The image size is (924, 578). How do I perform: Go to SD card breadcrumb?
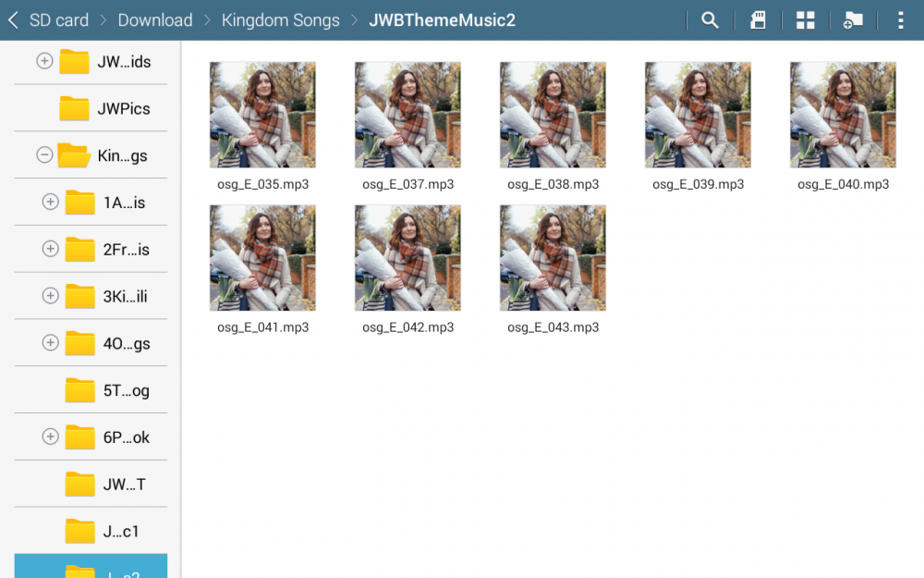pos(59,20)
